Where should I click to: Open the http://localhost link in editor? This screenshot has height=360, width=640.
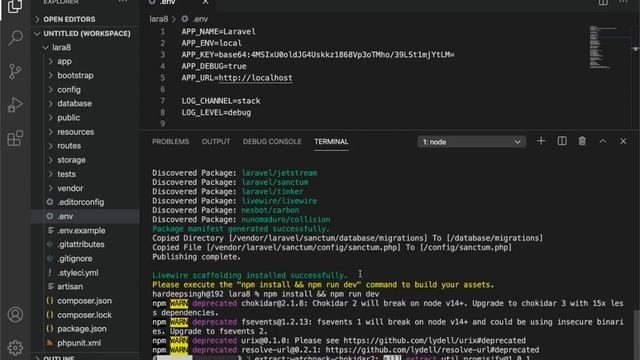pyautogui.click(x=256, y=78)
